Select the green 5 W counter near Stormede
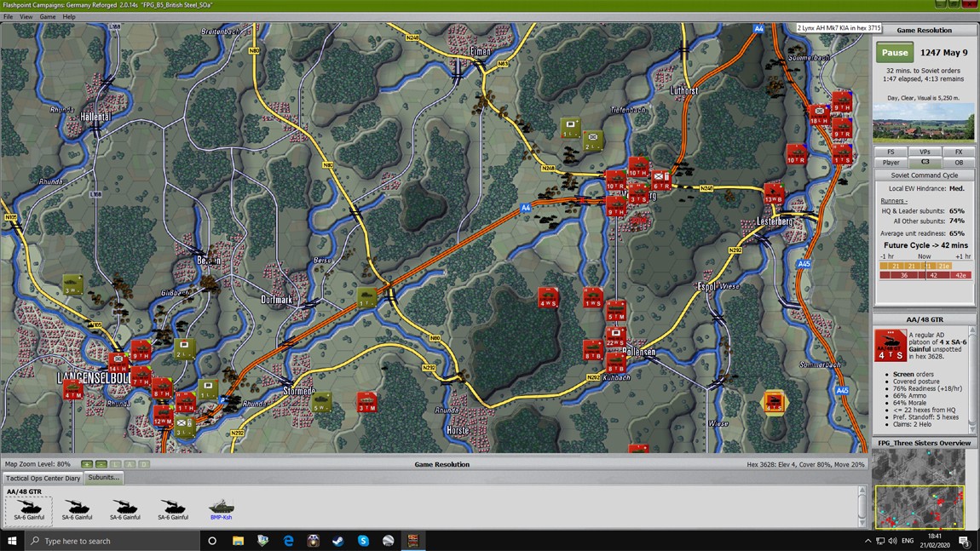This screenshot has width=980, height=551. [322, 402]
